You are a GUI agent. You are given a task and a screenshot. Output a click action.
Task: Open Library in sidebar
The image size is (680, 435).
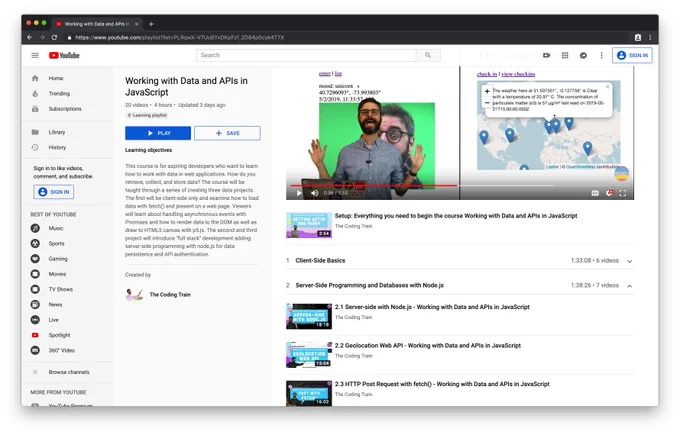click(x=57, y=132)
